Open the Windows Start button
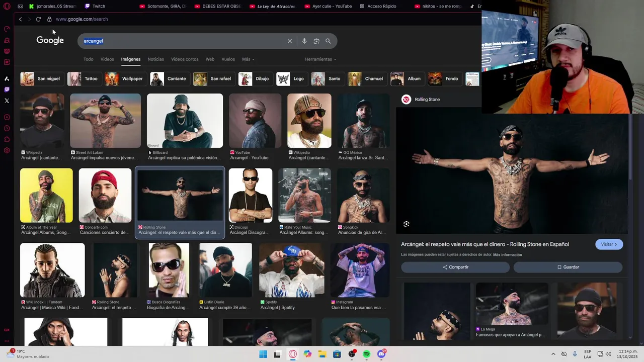The width and height of the screenshot is (644, 362). click(263, 354)
